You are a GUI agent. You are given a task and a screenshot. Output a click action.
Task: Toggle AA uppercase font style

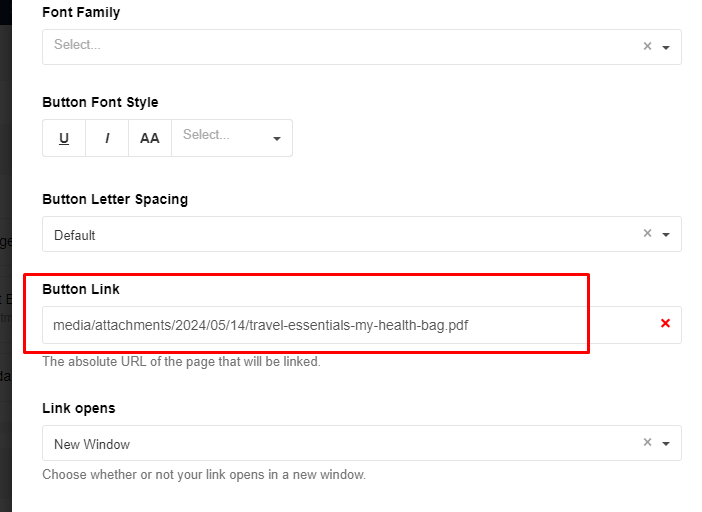[x=150, y=138]
